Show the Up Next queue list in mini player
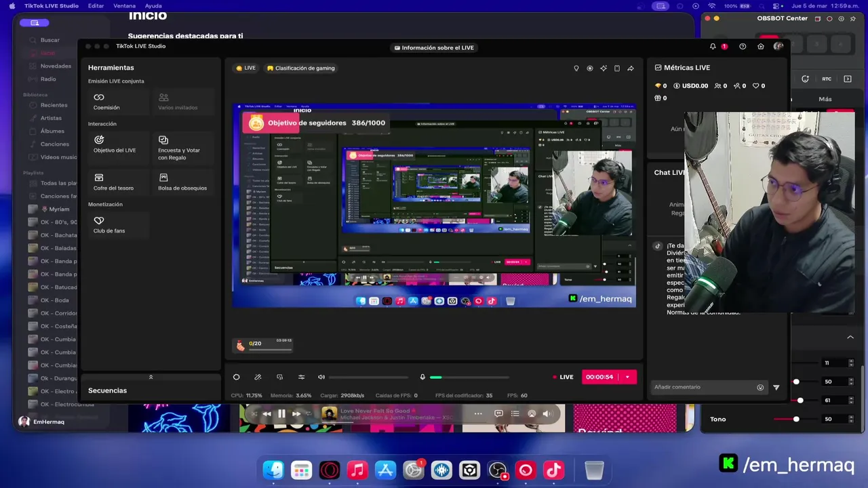This screenshot has height=488, width=868. (515, 413)
